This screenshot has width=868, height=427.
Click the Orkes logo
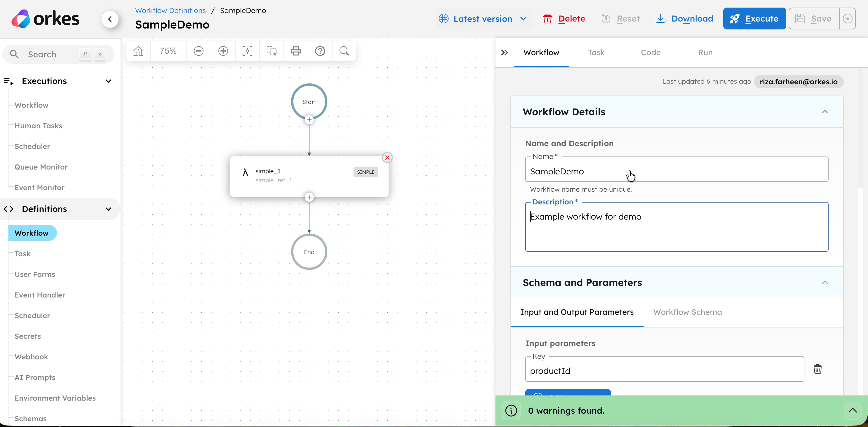pyautogui.click(x=45, y=18)
